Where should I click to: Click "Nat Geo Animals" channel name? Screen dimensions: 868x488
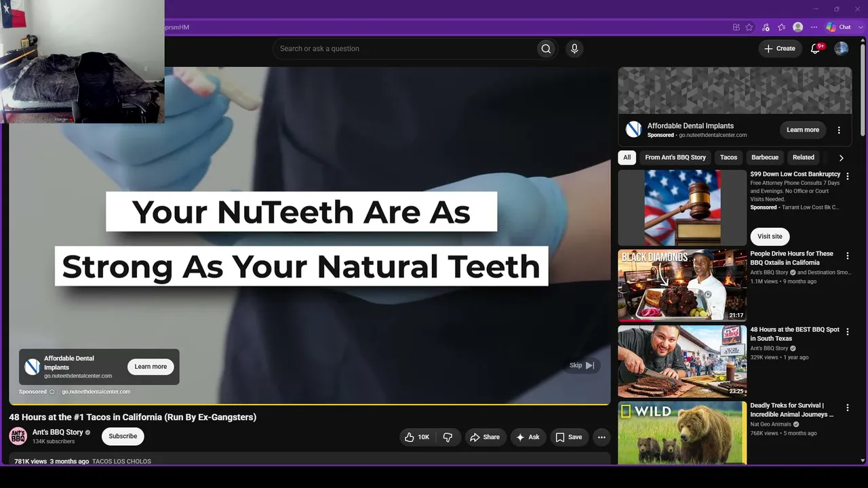point(770,424)
